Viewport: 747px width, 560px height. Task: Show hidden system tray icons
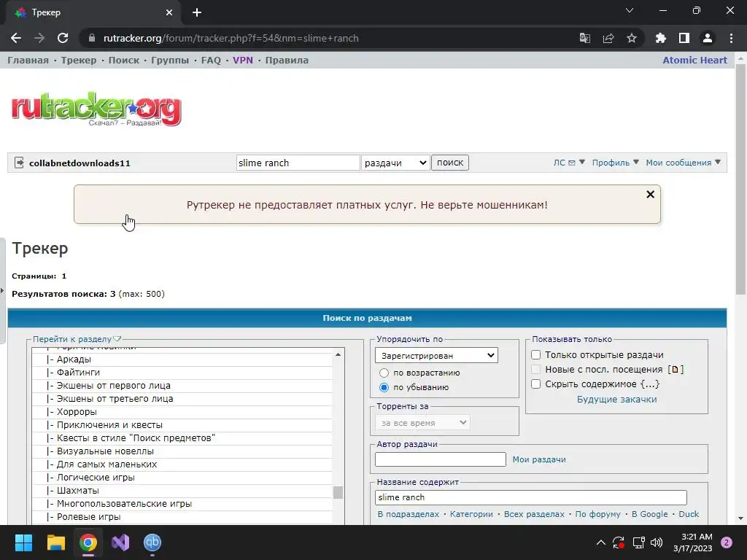[601, 542]
